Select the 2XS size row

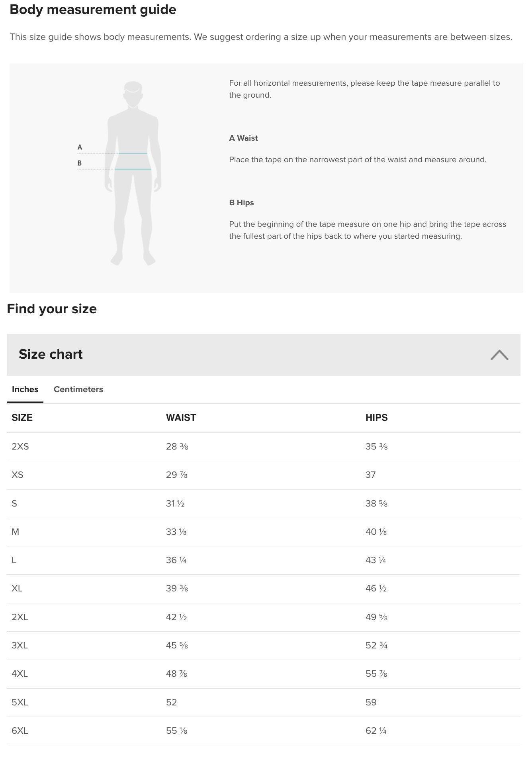tap(264, 447)
